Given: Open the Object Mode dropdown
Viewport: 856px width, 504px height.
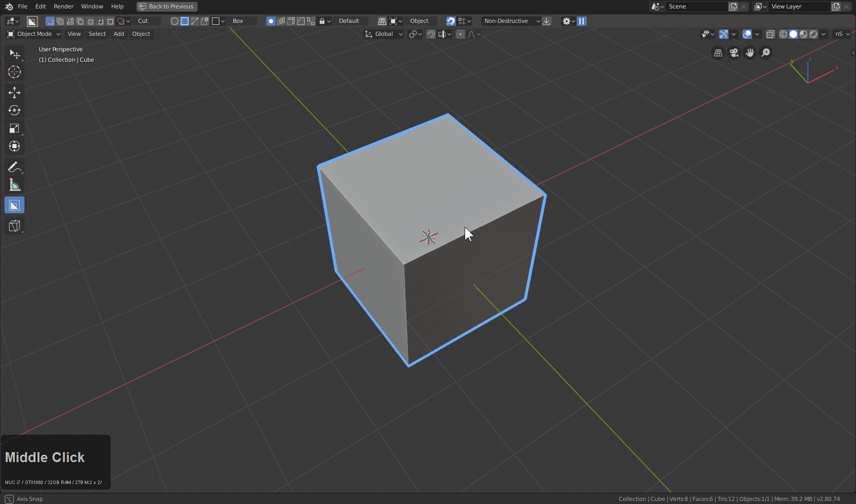Looking at the screenshot, I should point(34,34).
